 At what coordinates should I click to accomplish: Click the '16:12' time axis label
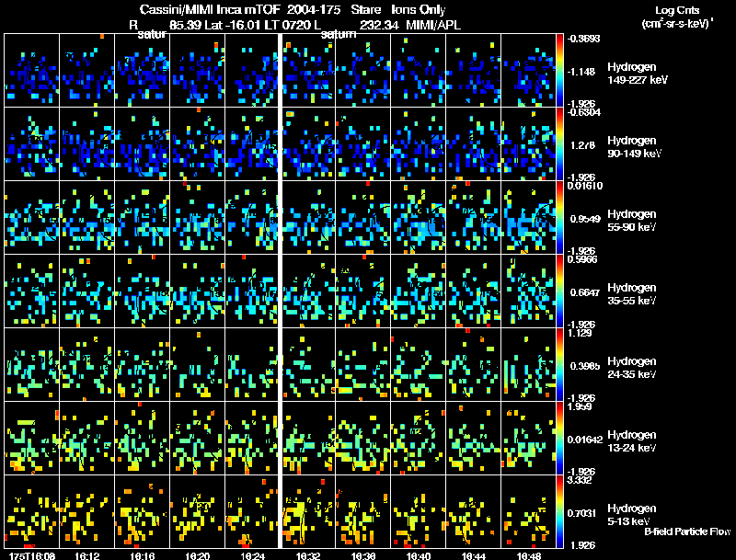(x=86, y=555)
